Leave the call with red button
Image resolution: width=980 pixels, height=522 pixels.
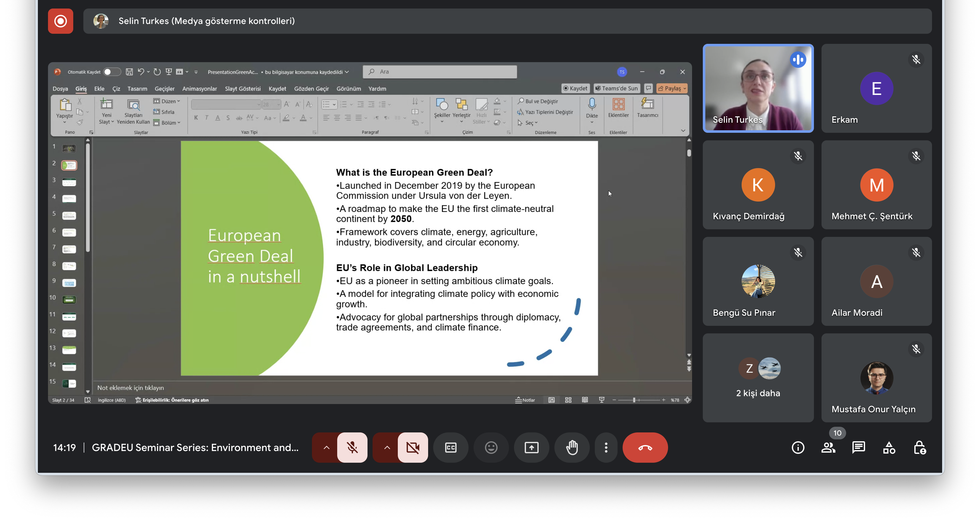pyautogui.click(x=645, y=448)
